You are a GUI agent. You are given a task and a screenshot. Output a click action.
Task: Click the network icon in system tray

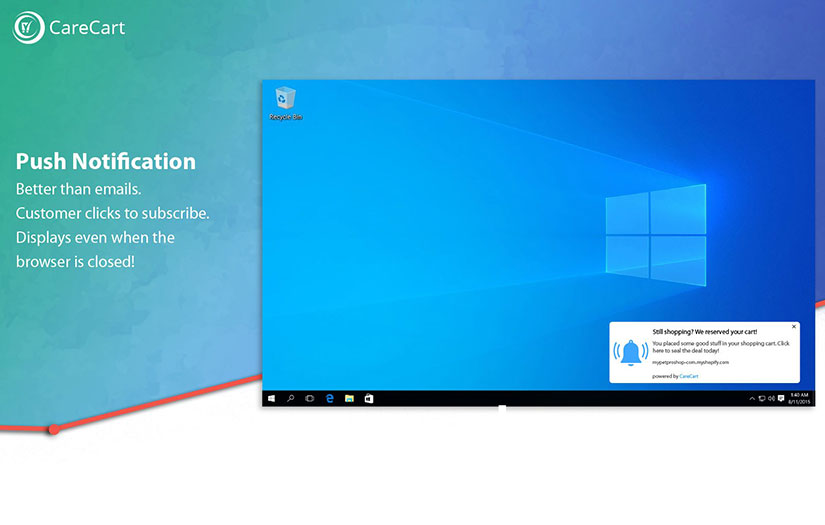[762, 399]
